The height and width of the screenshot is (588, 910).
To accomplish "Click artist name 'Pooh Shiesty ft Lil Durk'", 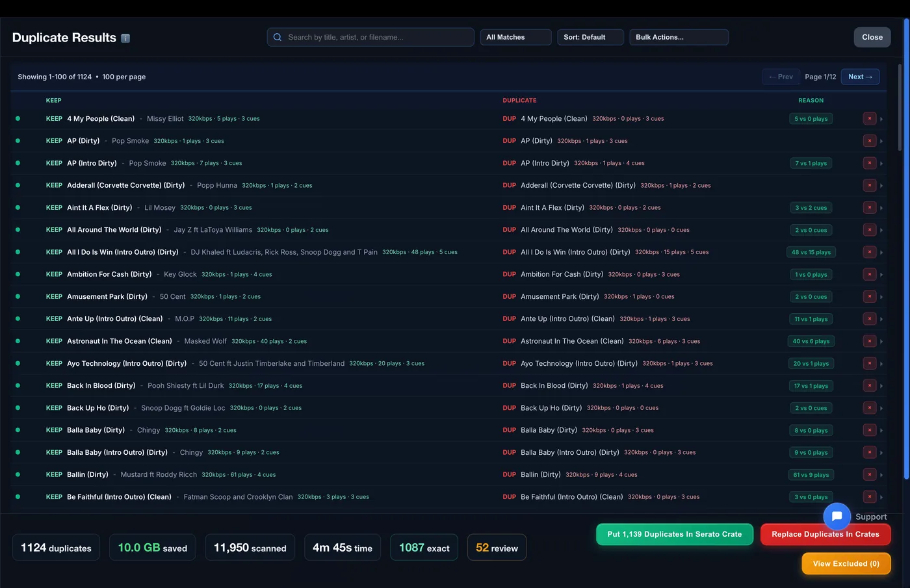I will (185, 386).
